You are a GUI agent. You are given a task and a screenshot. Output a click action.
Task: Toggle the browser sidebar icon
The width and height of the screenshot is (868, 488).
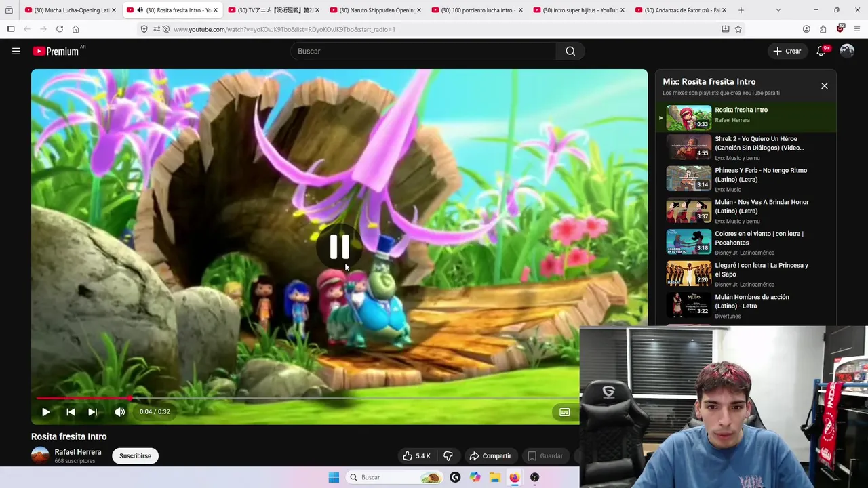click(11, 29)
